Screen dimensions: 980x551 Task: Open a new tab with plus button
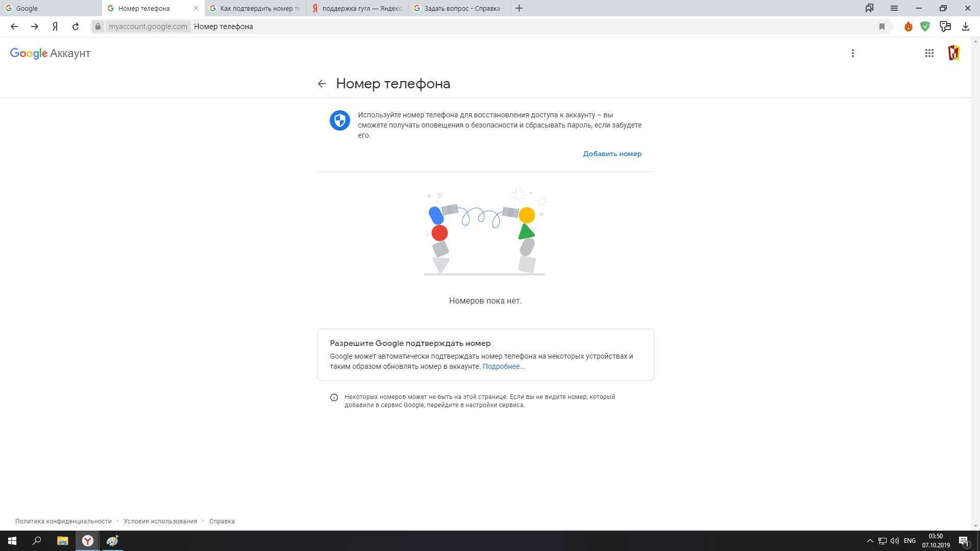[x=519, y=8]
